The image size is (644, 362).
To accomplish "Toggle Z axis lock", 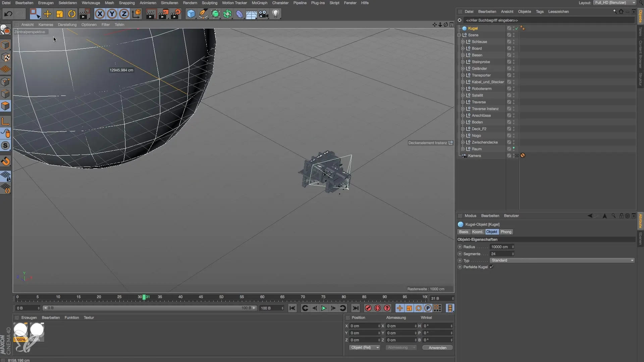I will [x=124, y=14].
